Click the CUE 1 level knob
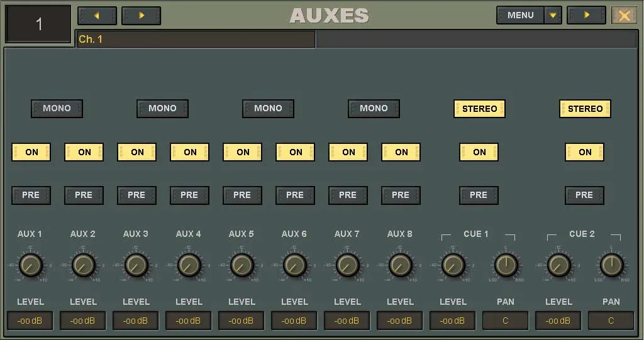The height and width of the screenshot is (340, 644). (453, 265)
